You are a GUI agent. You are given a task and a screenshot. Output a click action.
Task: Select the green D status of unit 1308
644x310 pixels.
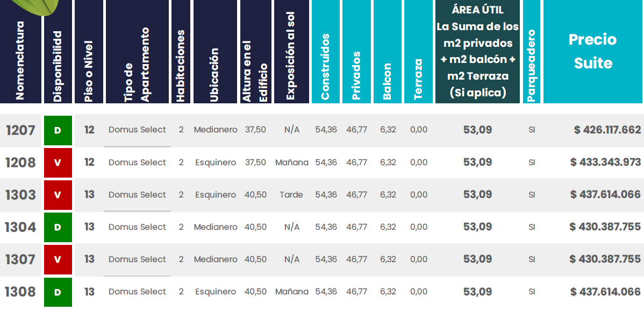(x=58, y=292)
